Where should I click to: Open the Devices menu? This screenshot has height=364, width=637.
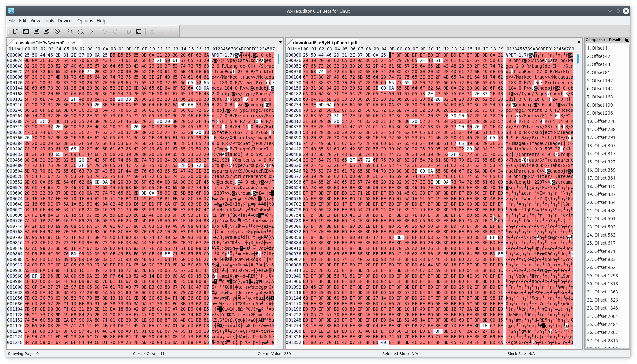tap(66, 20)
